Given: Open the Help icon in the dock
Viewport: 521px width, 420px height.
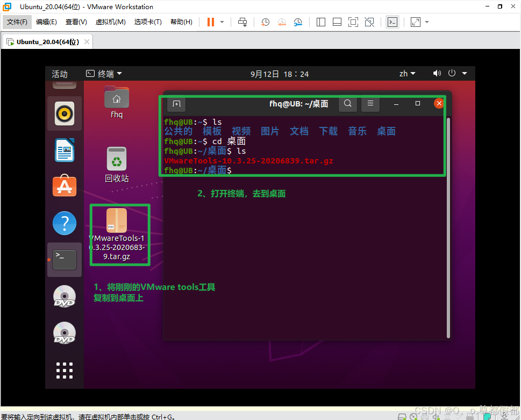Looking at the screenshot, I should [x=65, y=223].
